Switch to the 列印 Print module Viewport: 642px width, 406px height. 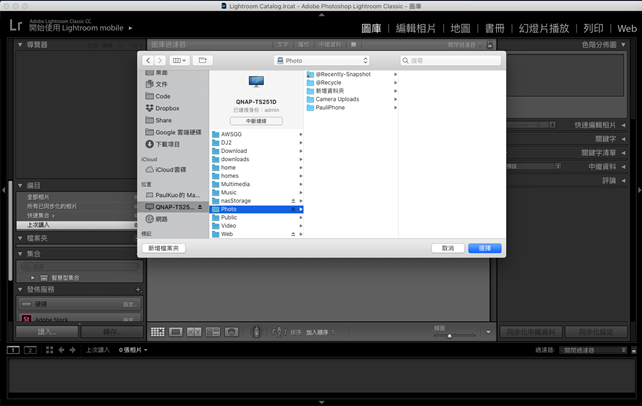pyautogui.click(x=593, y=28)
